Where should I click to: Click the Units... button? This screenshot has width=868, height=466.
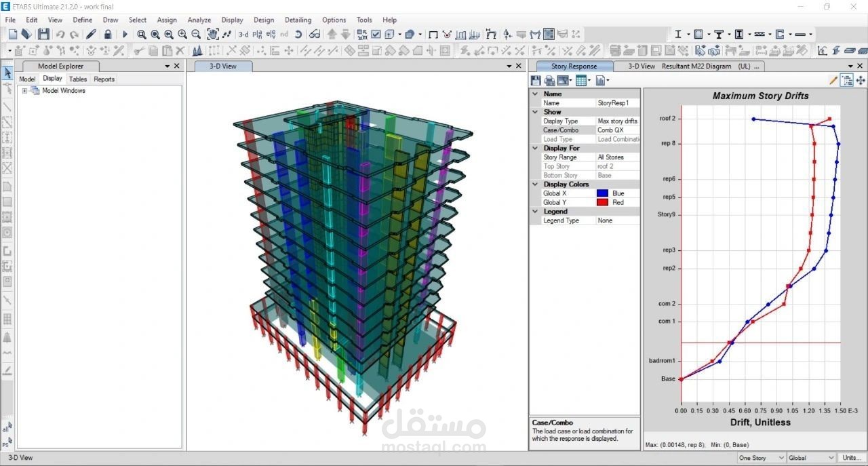coord(852,458)
